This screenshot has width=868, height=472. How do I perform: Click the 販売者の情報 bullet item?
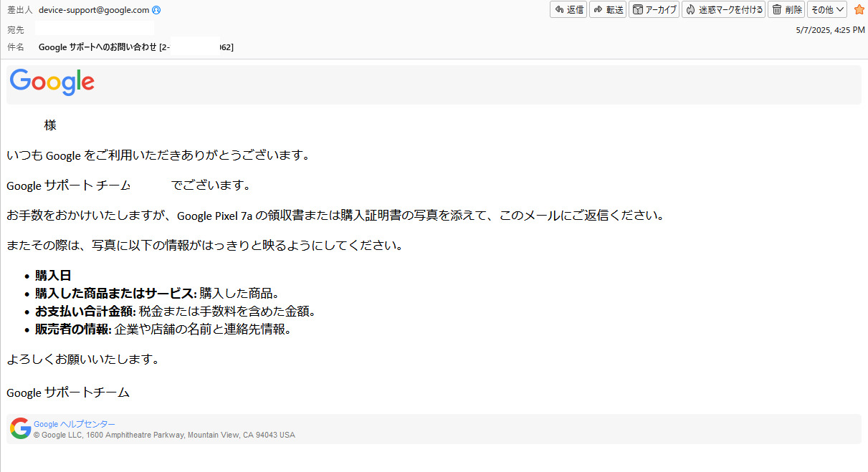(72, 329)
